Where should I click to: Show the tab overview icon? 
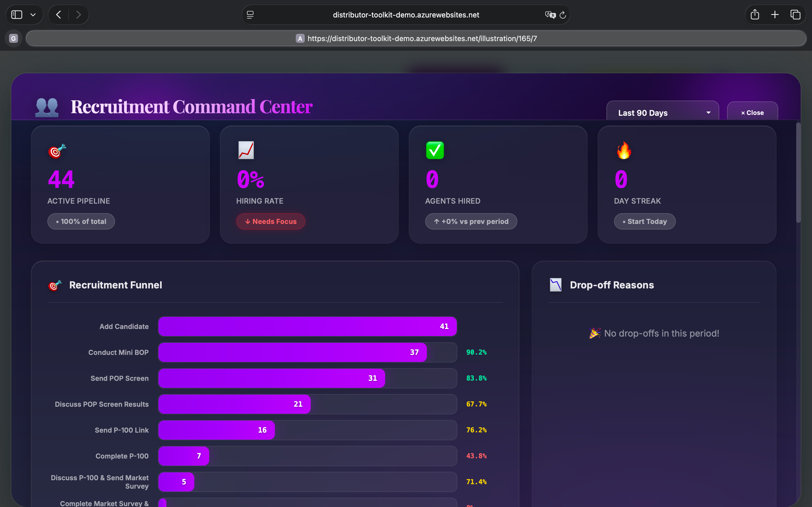click(x=795, y=15)
